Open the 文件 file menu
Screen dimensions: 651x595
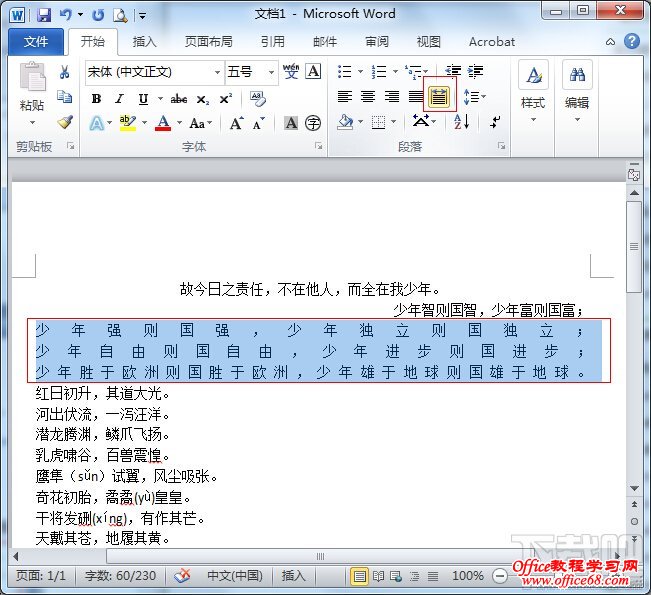tap(36, 42)
